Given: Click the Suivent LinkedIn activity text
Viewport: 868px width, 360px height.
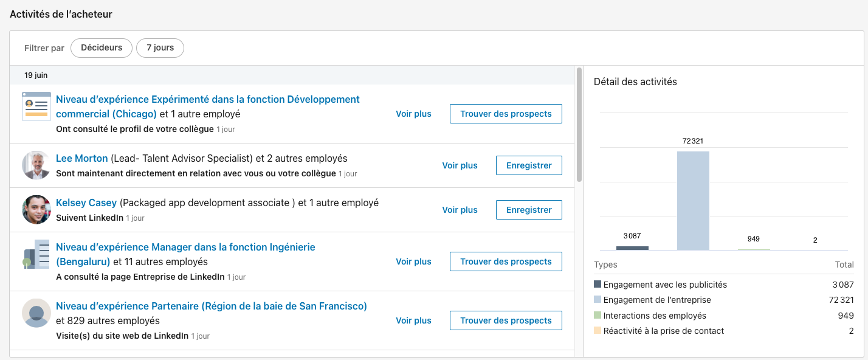Looking at the screenshot, I should [89, 217].
